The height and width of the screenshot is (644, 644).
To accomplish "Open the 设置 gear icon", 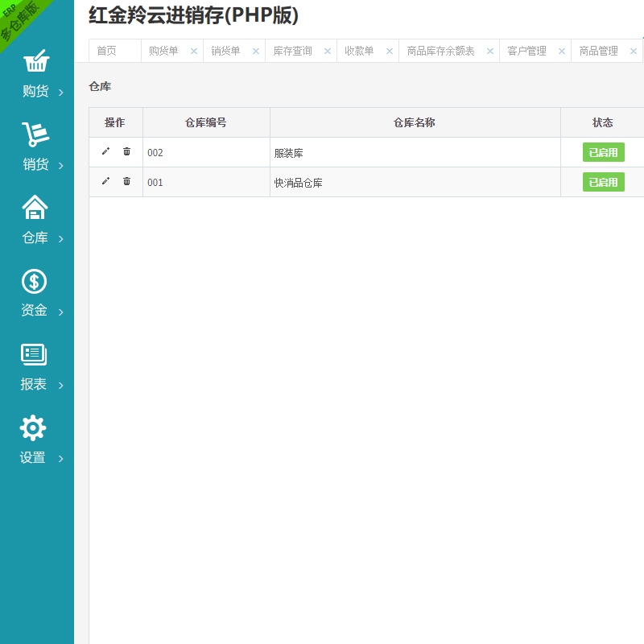I will pos(33,427).
